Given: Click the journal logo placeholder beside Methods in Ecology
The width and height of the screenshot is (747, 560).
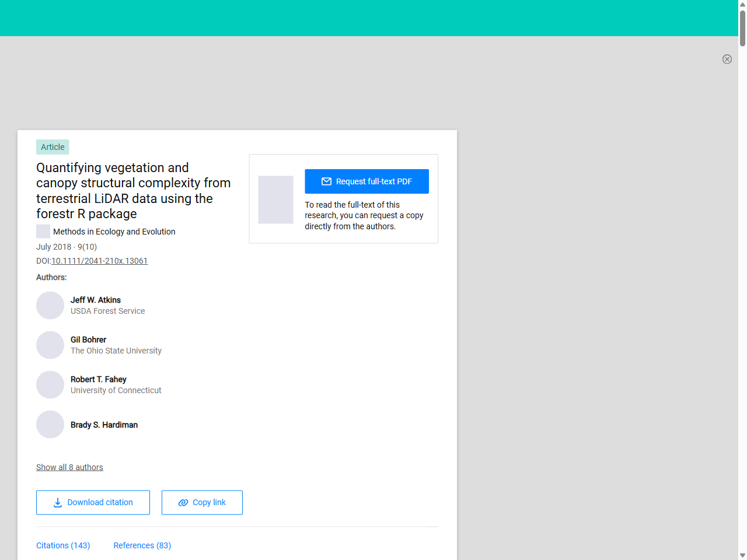Looking at the screenshot, I should coord(43,232).
